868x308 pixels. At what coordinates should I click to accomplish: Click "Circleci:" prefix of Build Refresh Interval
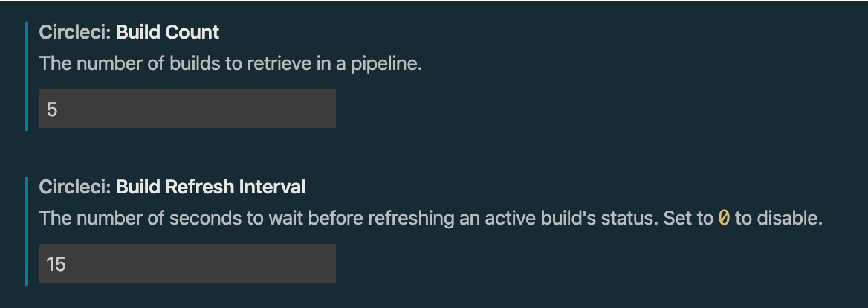tap(75, 187)
